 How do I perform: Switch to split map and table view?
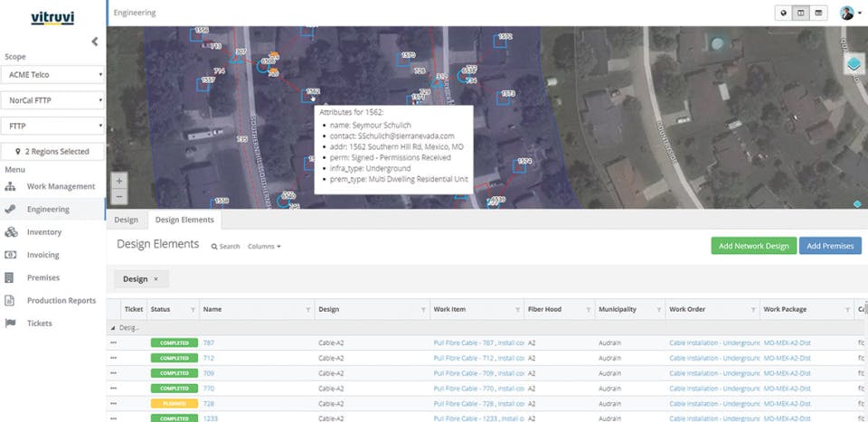click(x=800, y=14)
